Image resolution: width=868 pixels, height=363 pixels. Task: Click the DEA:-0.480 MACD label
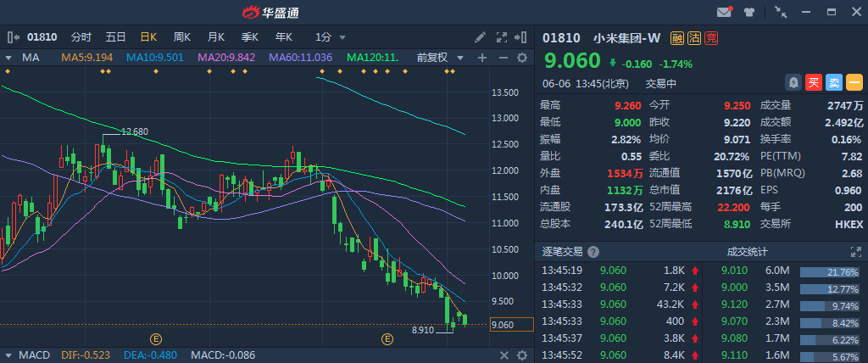coord(150,355)
